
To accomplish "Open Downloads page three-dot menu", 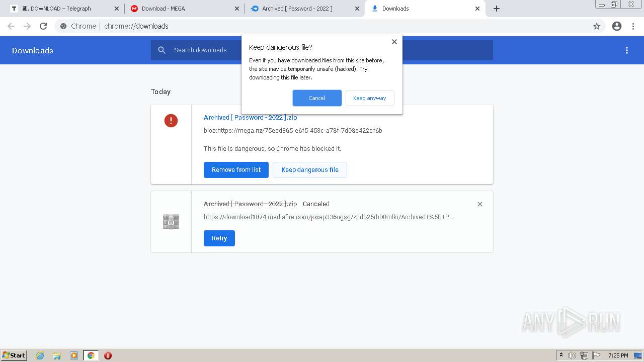I will pyautogui.click(x=627, y=50).
